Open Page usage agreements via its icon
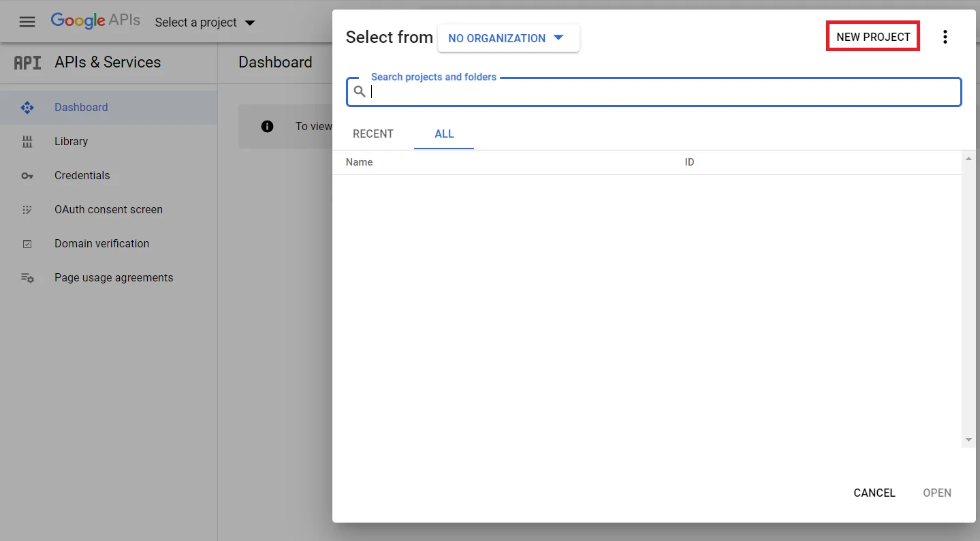This screenshot has width=980, height=541. (27, 277)
